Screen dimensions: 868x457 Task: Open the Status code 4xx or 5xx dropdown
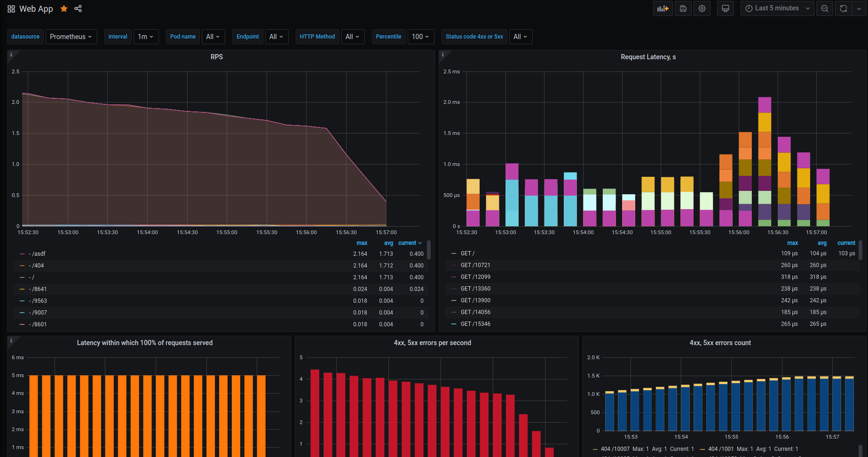521,37
